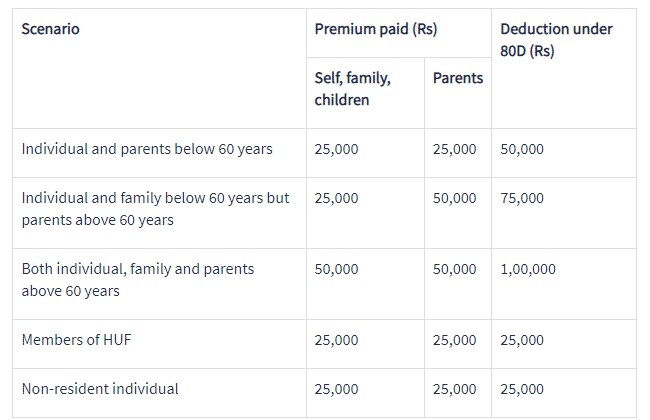Click the Parents subheader cell
This screenshot has width=650, height=420.
tap(458, 78)
